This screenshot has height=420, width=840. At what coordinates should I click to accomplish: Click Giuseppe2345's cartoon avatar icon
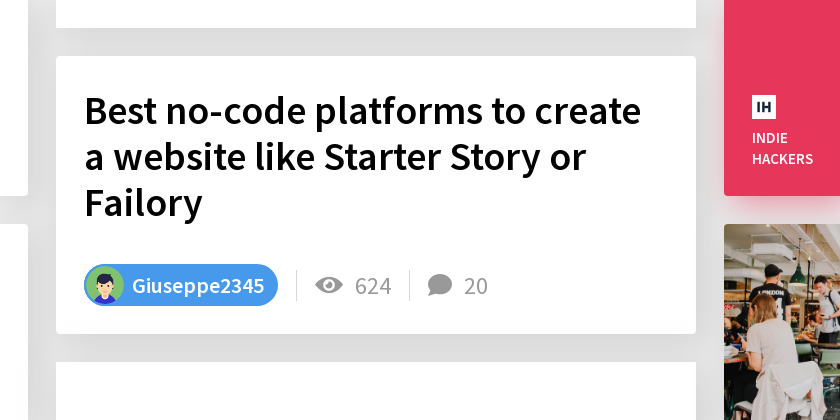pyautogui.click(x=104, y=285)
